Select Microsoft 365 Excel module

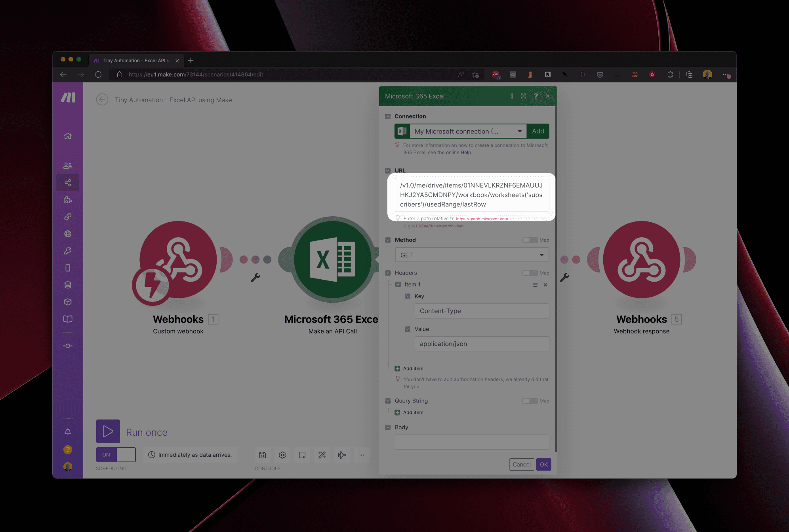click(x=333, y=260)
